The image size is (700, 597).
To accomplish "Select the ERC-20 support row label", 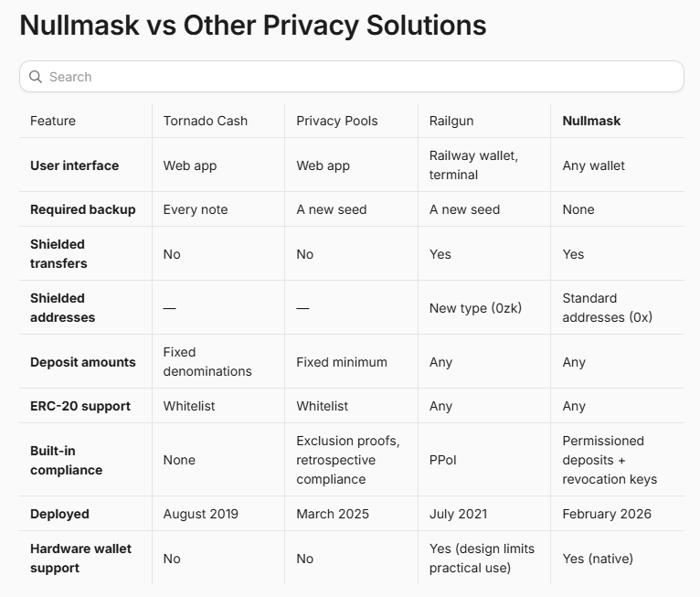I will 80,406.
